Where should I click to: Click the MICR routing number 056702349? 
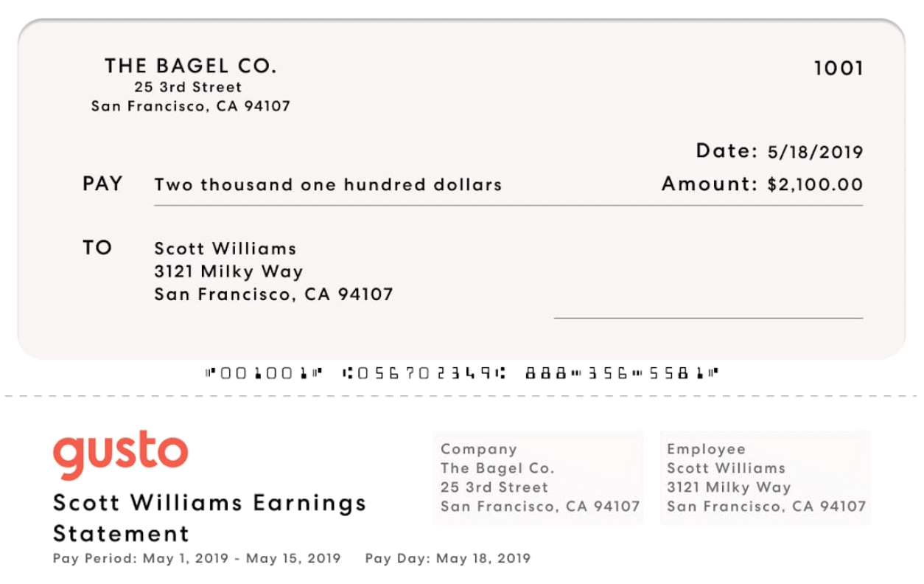[424, 373]
